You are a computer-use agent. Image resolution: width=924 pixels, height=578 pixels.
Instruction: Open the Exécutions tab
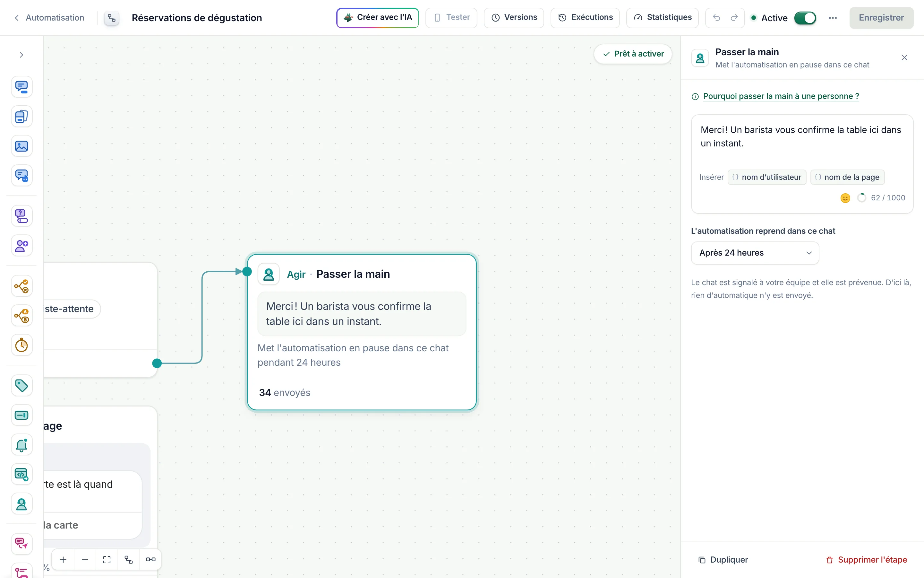[x=585, y=18]
